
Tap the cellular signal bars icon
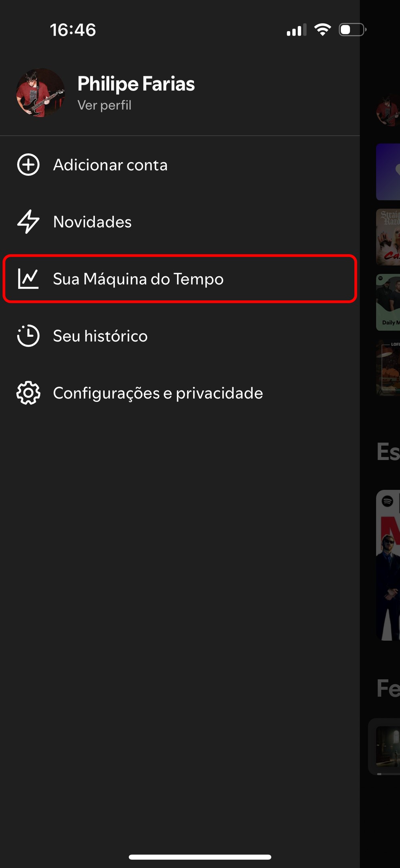click(x=296, y=30)
